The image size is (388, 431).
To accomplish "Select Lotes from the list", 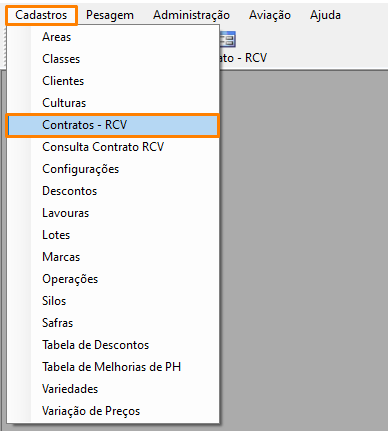I will (x=113, y=235).
